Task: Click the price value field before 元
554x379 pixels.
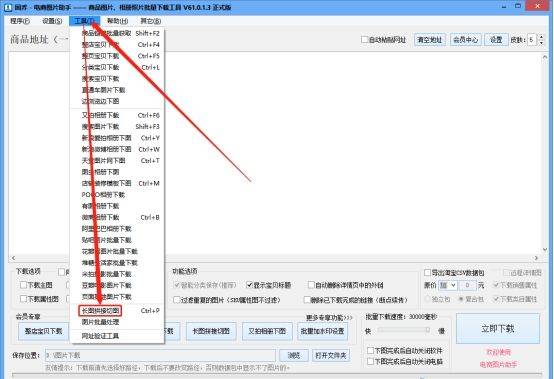Action: (x=467, y=285)
